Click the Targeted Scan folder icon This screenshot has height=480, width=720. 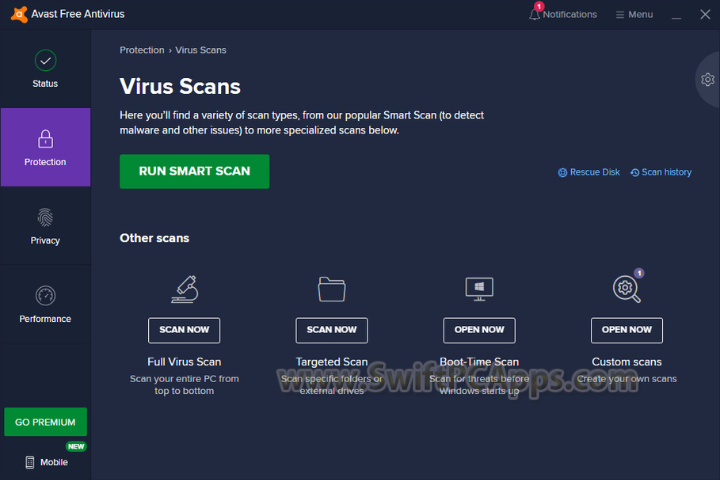point(332,289)
